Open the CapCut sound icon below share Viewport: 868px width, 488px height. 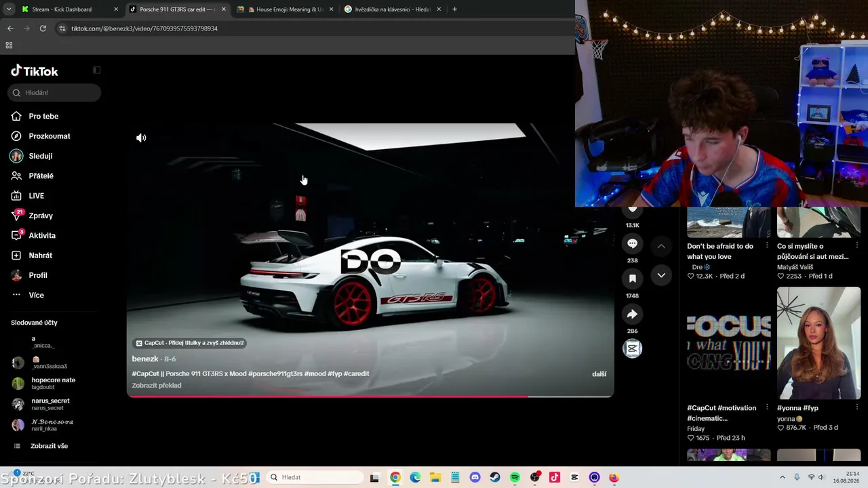(632, 348)
